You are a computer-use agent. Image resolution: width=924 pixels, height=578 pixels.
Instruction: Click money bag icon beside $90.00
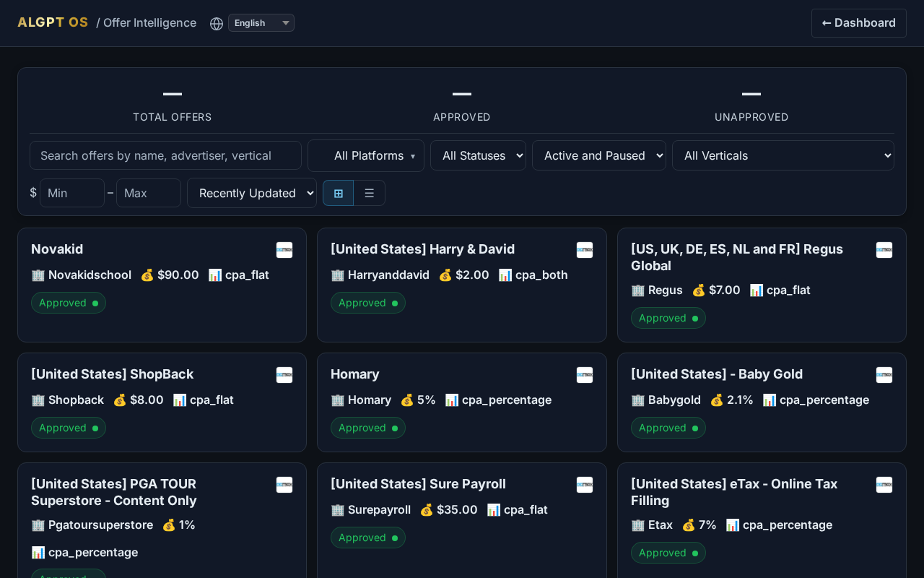pyautogui.click(x=147, y=275)
